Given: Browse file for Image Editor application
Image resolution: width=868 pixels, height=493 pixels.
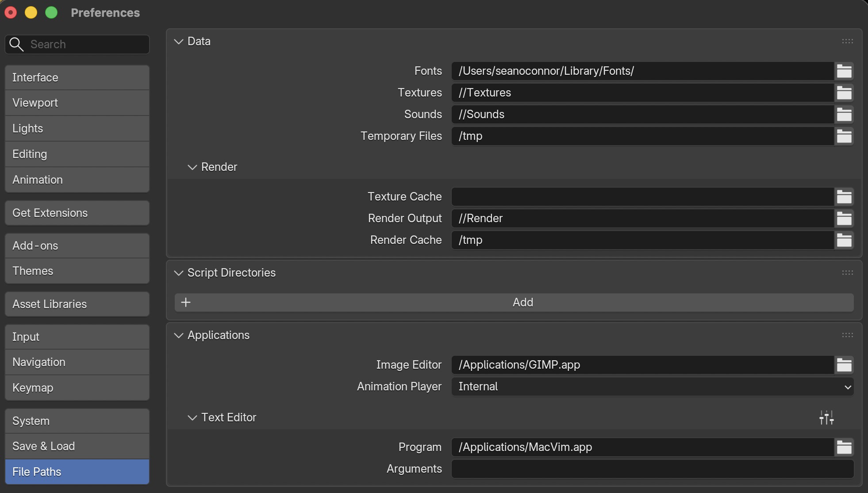Looking at the screenshot, I should [844, 365].
